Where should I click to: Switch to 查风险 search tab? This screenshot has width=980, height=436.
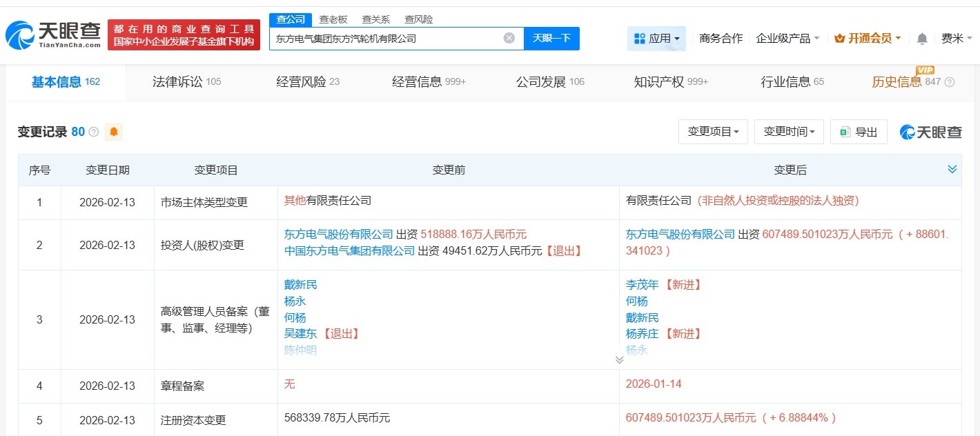coord(419,19)
